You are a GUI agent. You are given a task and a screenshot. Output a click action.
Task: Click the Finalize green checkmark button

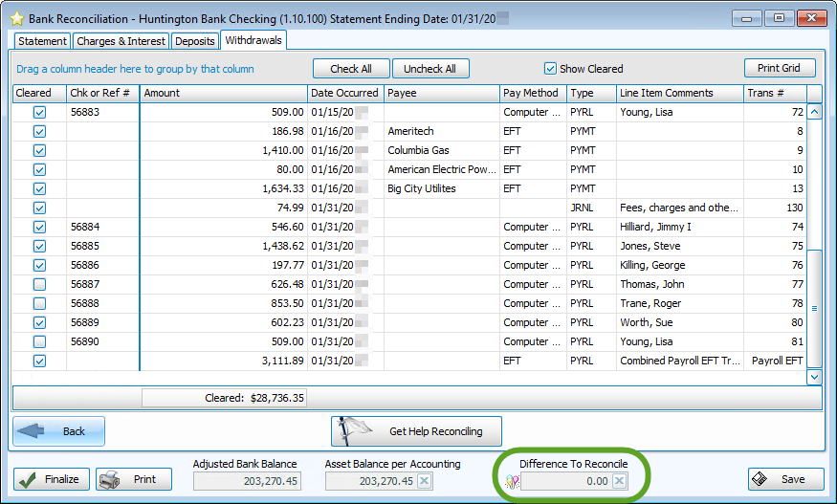(52, 479)
